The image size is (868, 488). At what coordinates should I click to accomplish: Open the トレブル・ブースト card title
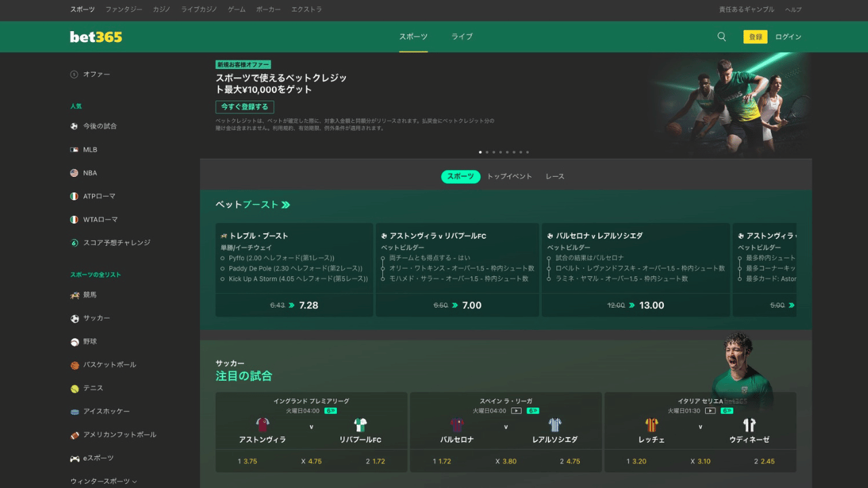259,236
